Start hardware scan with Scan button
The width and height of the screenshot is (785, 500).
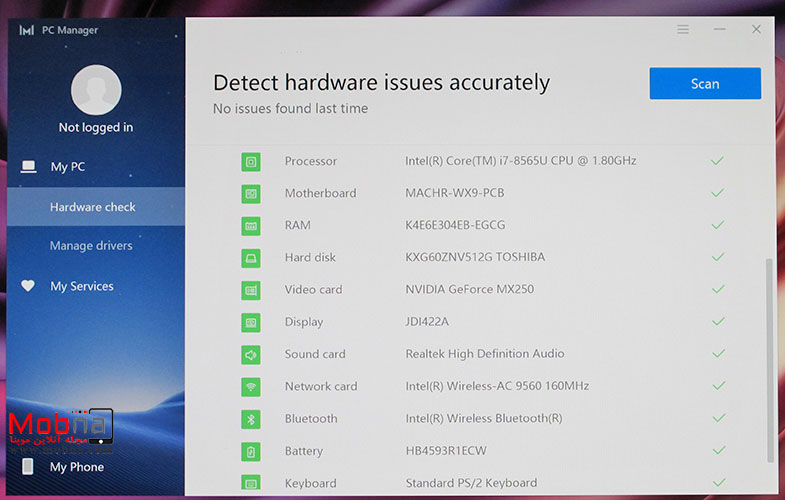[705, 84]
